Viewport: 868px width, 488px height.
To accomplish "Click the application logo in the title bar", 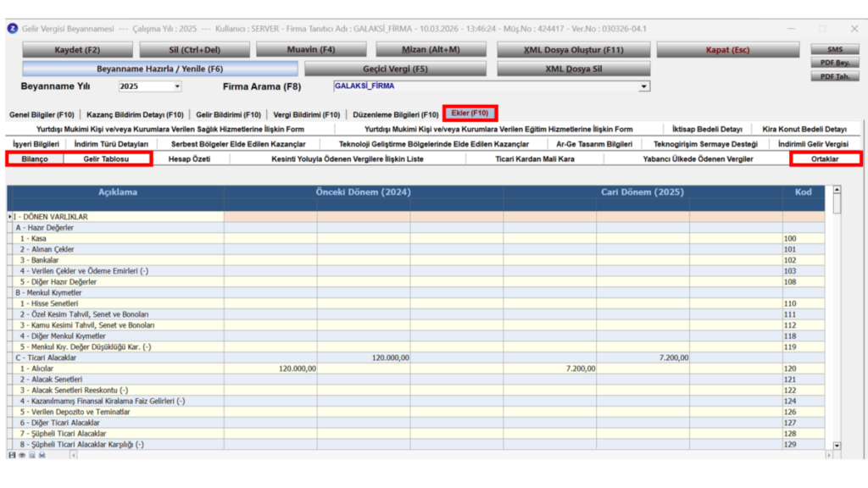I will [x=12, y=28].
